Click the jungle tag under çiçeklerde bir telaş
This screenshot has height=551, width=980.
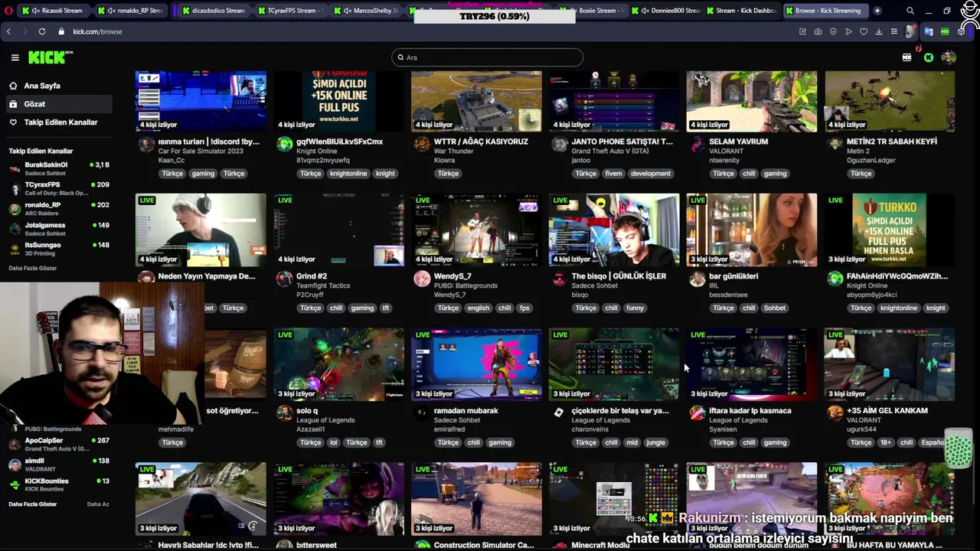(656, 443)
